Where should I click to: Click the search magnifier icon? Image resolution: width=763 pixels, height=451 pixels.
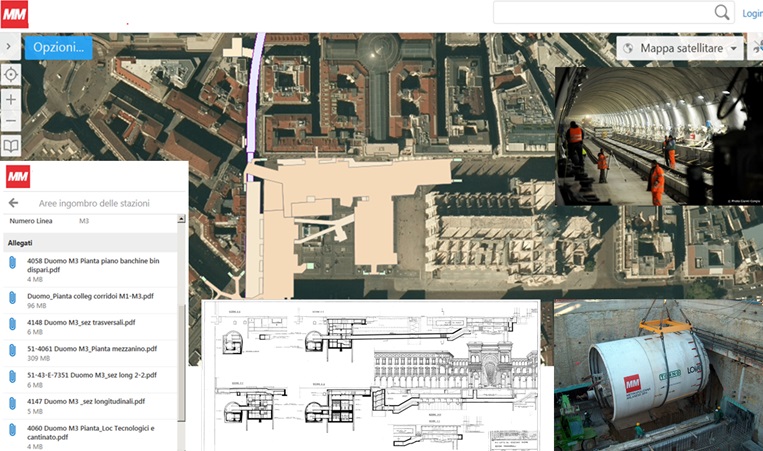pyautogui.click(x=721, y=13)
